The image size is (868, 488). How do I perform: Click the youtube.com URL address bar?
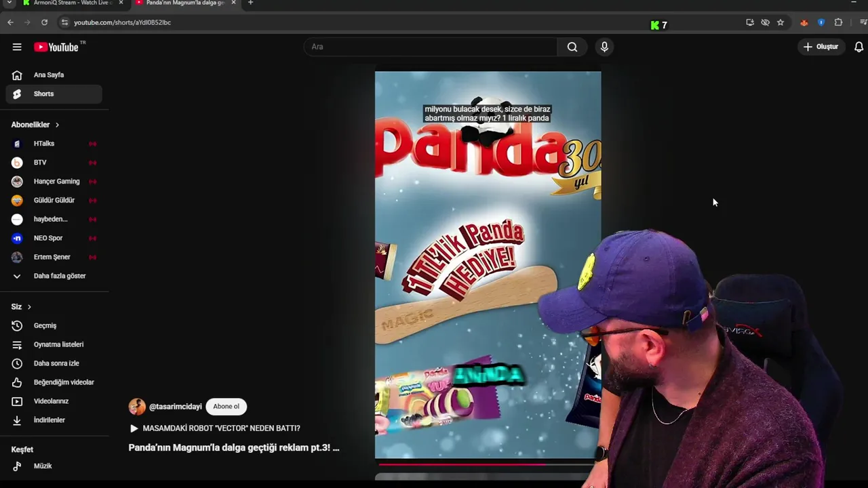122,22
